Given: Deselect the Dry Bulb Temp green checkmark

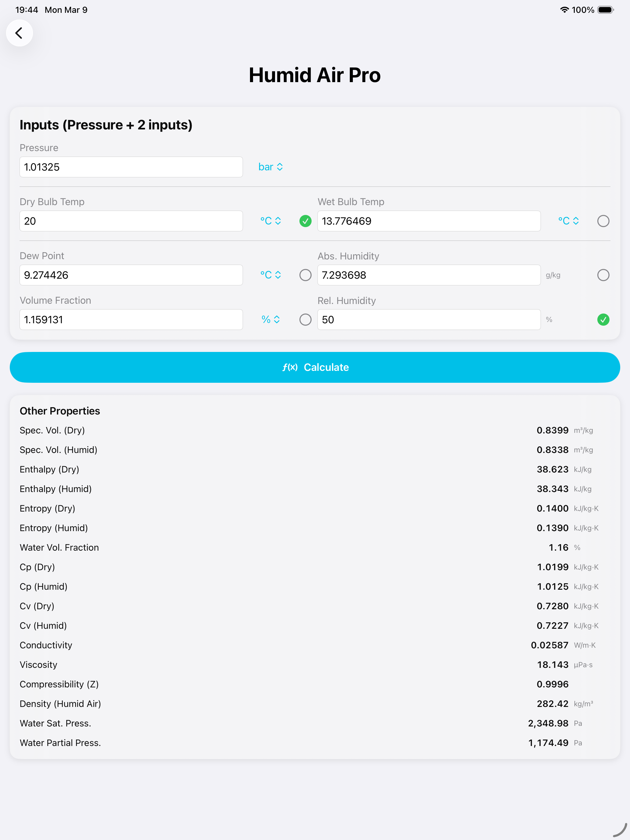Looking at the screenshot, I should (x=305, y=221).
